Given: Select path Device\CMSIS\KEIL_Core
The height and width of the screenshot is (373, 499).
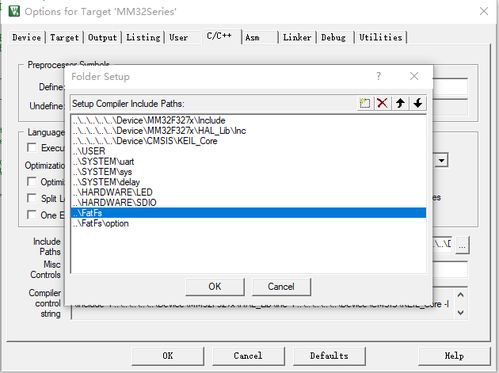Looking at the screenshot, I should [248, 141].
